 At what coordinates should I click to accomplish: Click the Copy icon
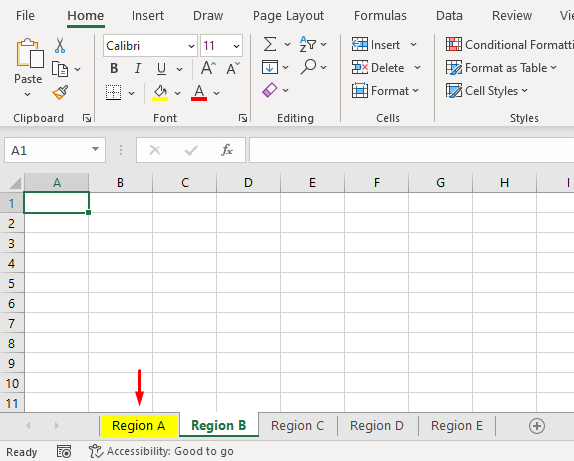pos(60,69)
